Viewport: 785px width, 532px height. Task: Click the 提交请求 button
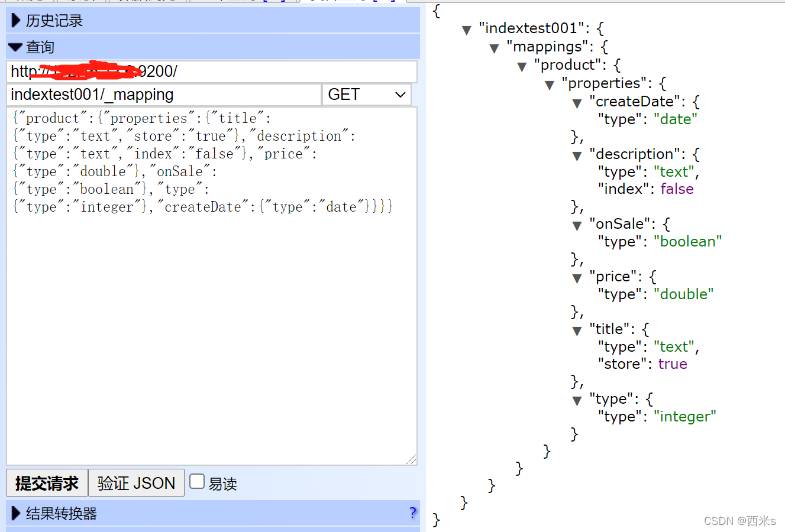47,483
